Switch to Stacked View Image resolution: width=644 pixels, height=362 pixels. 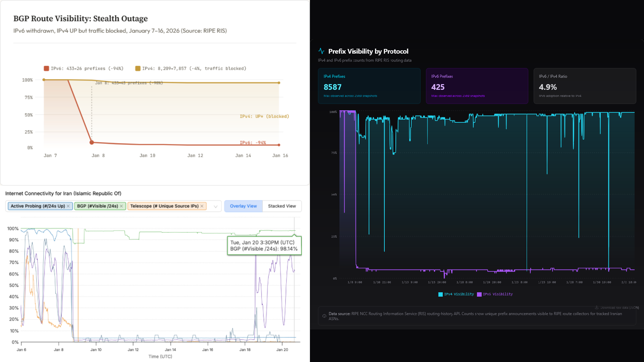(x=282, y=206)
